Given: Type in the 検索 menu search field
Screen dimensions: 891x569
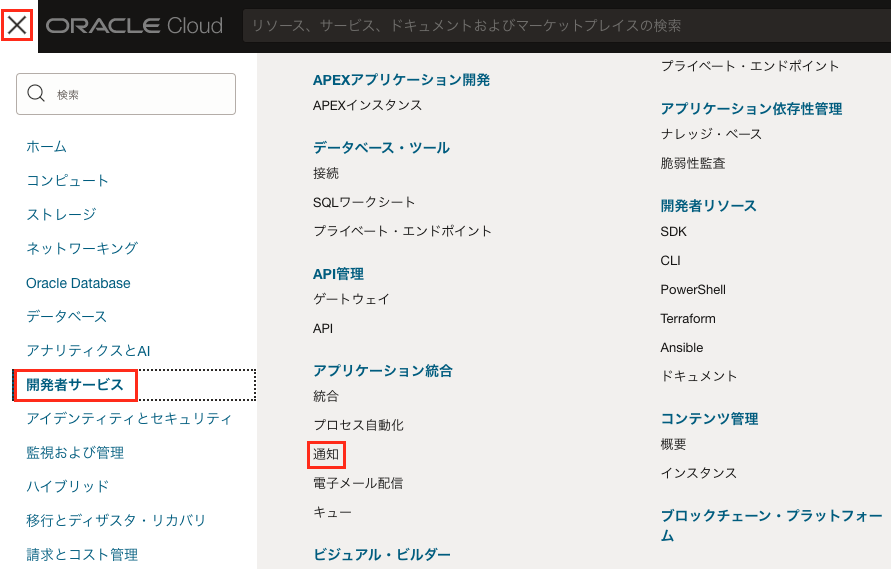Looking at the screenshot, I should [x=140, y=94].
